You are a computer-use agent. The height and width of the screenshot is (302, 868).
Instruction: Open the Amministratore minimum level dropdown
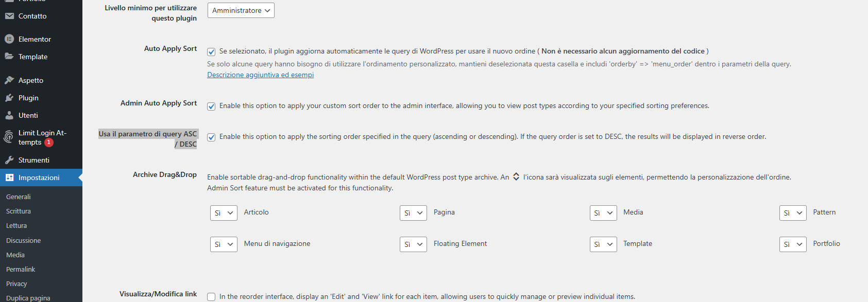[x=241, y=10]
